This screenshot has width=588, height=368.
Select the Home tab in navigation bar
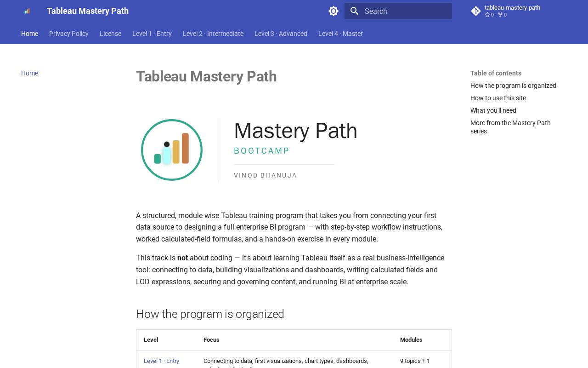point(30,34)
